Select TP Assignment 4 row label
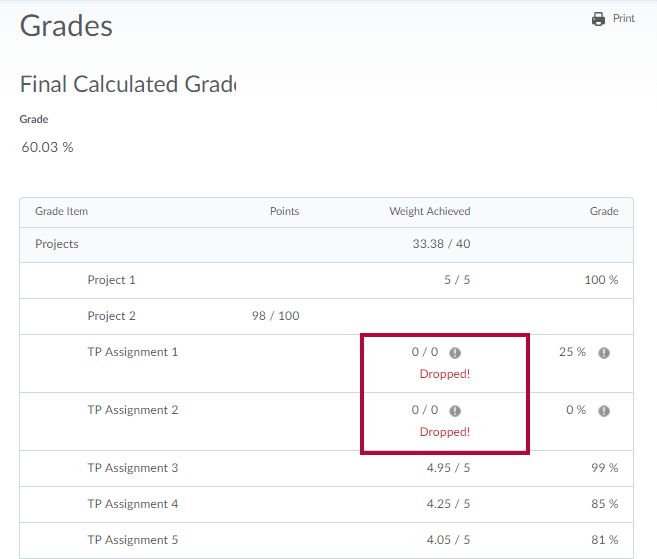This screenshot has width=657, height=559. (132, 504)
